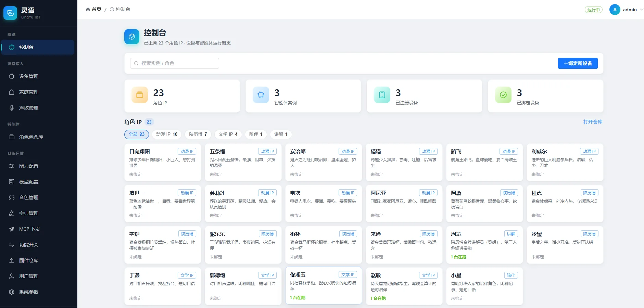Screen dimensions: 644x308
Task: Click 1 台在跑 on the 赵敏 card
Action: (378, 298)
